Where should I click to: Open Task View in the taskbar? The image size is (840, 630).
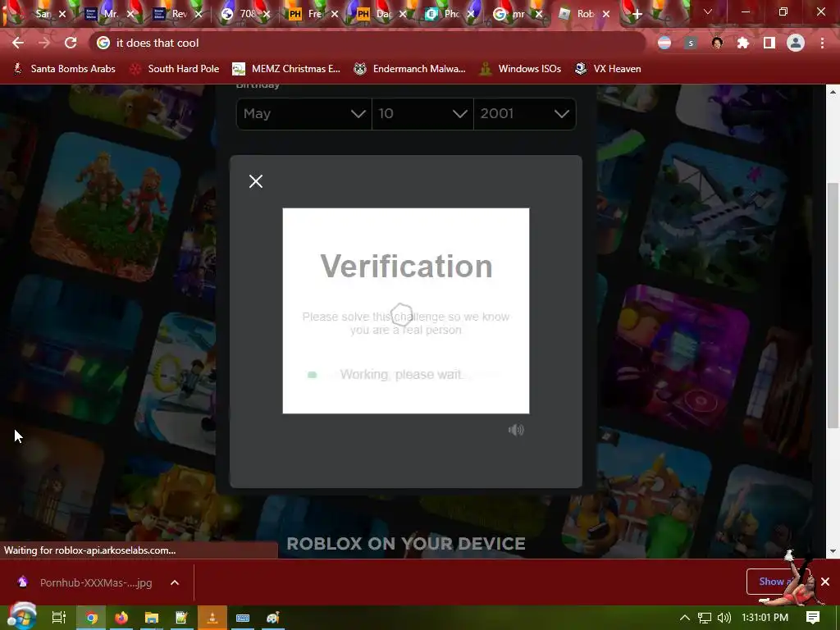pyautogui.click(x=58, y=618)
